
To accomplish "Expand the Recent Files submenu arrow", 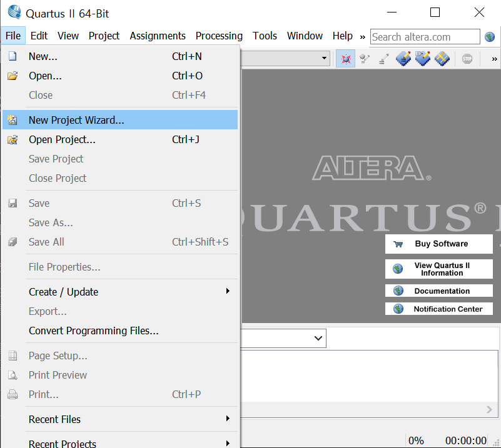I will coord(228,419).
